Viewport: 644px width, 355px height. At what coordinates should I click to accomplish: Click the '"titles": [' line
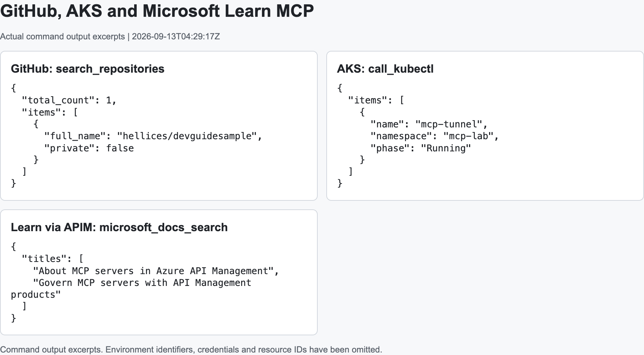tap(53, 259)
